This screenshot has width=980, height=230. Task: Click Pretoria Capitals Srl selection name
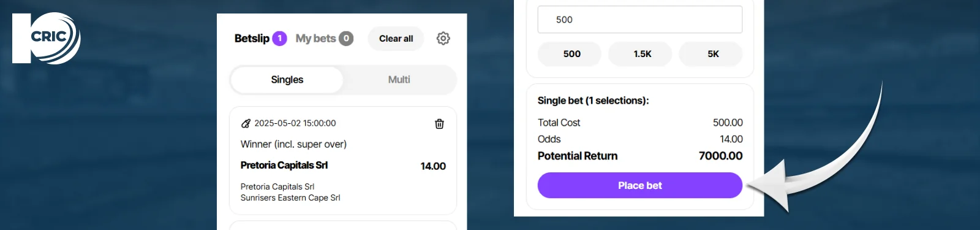click(x=284, y=165)
